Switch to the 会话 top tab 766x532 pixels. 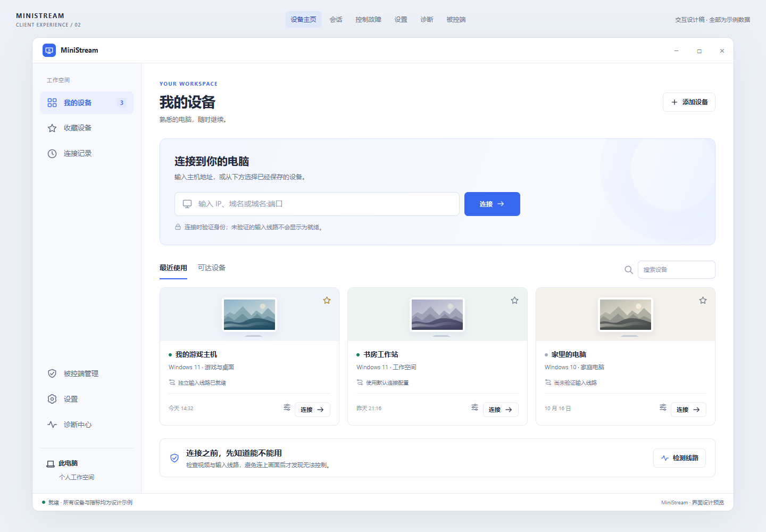[336, 20]
